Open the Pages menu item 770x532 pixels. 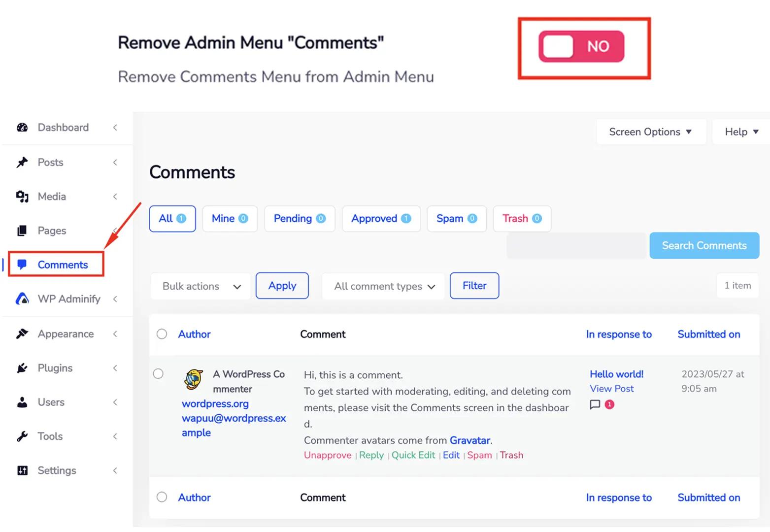(x=52, y=231)
